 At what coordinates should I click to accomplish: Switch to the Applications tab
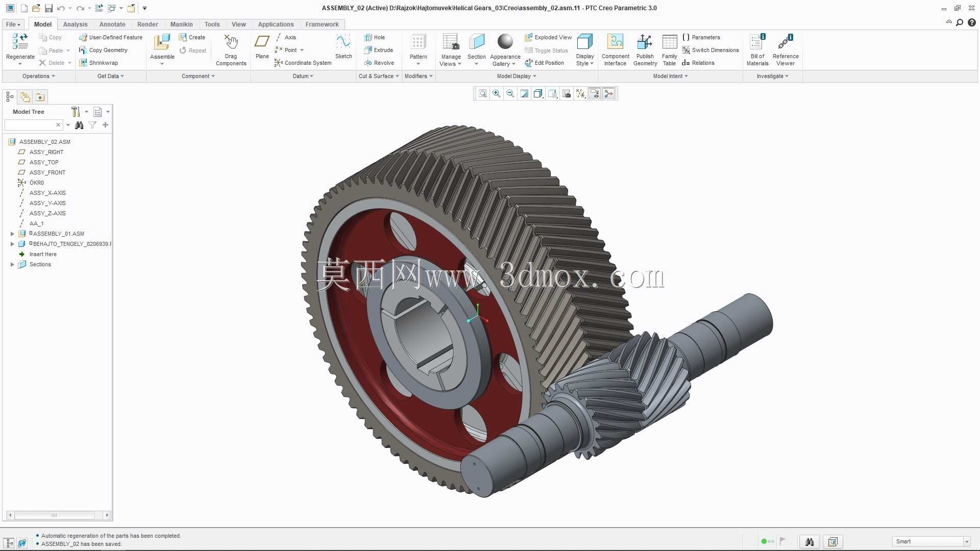point(276,24)
